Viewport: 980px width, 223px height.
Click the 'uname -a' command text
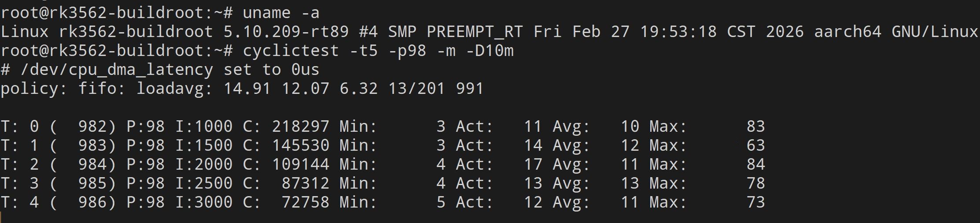tap(280, 13)
